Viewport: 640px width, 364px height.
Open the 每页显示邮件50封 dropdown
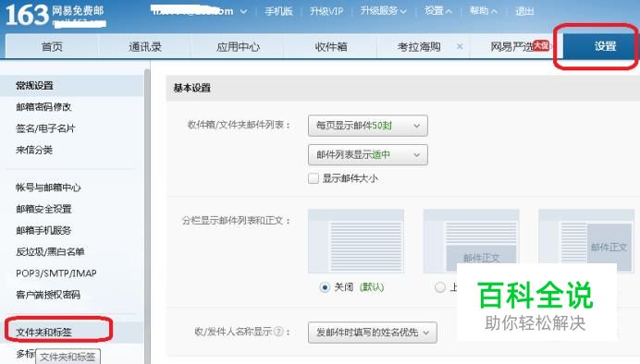368,126
